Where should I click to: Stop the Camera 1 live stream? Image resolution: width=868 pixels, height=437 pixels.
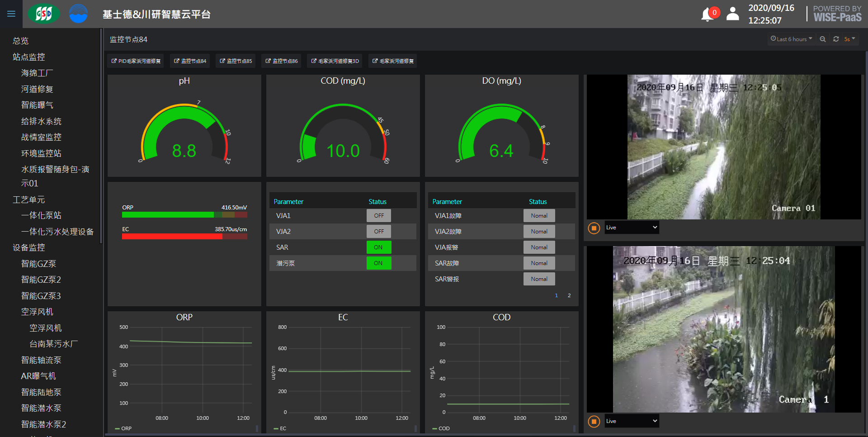[x=594, y=422]
